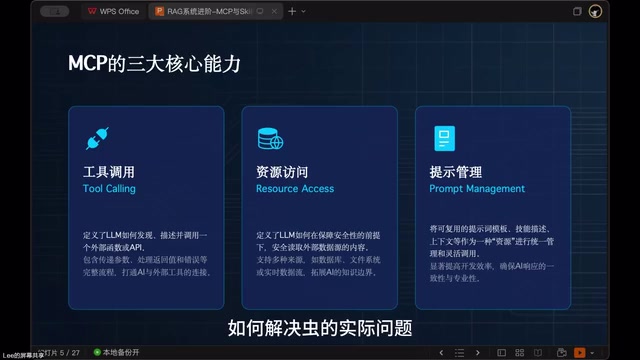Switch to normal view icon

[502, 353]
